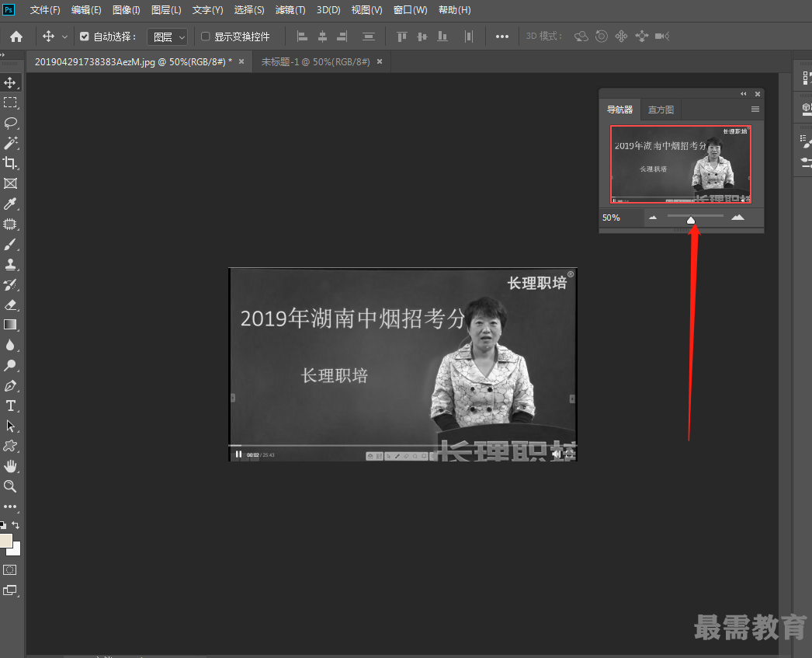Select the Eraser tool

pos(10,305)
